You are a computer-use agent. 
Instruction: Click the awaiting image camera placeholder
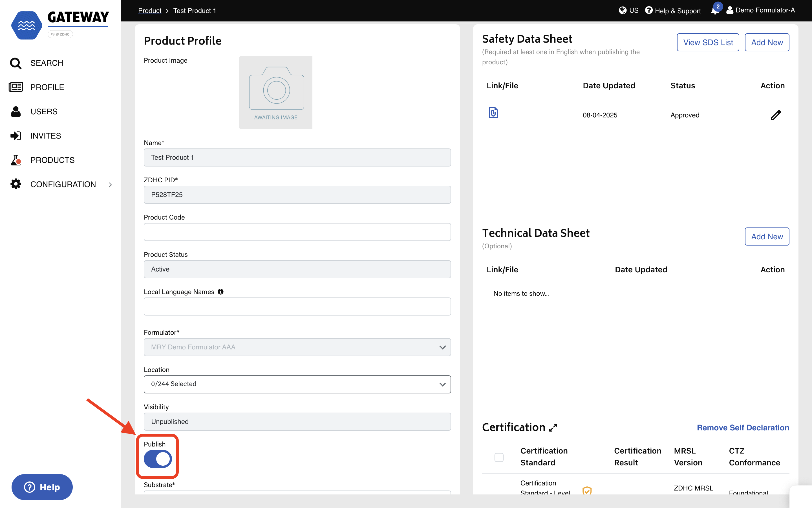click(276, 92)
